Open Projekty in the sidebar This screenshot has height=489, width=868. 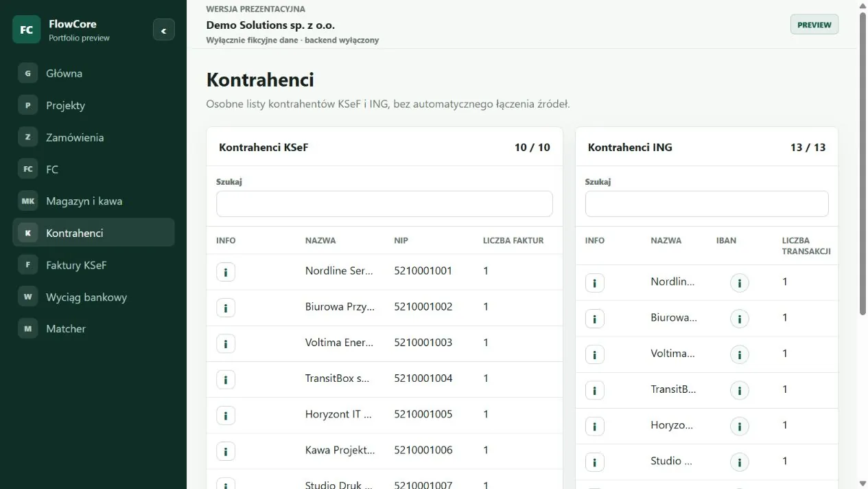(93, 105)
